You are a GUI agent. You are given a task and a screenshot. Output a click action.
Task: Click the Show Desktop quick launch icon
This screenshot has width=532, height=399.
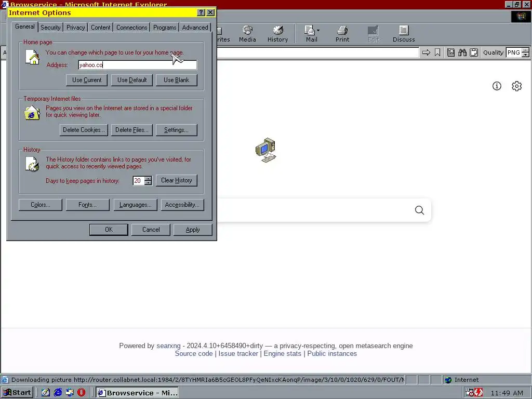click(x=46, y=393)
